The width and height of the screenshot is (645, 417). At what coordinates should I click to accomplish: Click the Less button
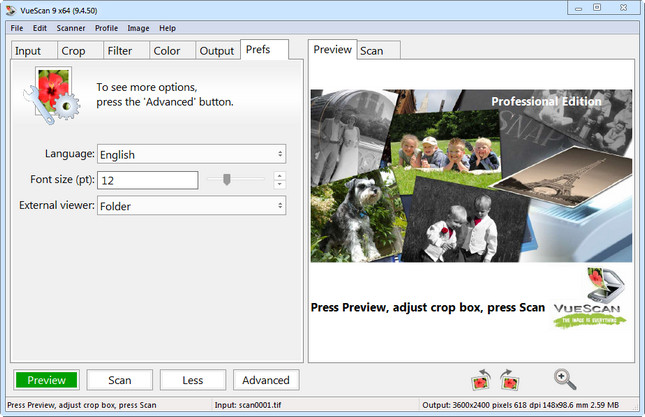(x=193, y=380)
